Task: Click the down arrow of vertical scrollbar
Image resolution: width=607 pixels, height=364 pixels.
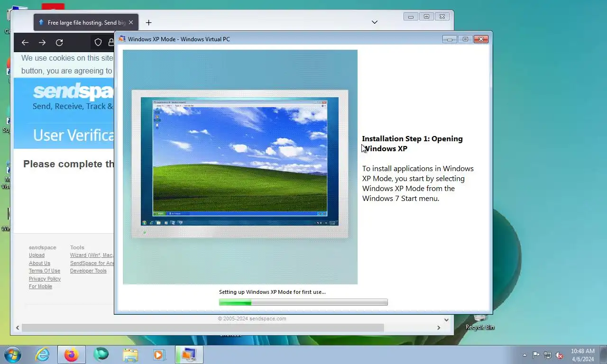Action: (x=446, y=320)
